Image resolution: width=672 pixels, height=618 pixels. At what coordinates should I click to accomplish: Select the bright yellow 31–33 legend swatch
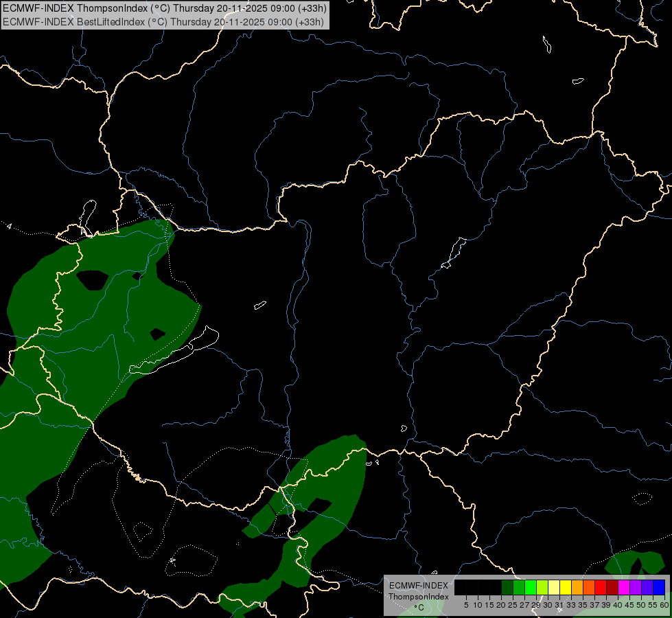pyautogui.click(x=566, y=587)
